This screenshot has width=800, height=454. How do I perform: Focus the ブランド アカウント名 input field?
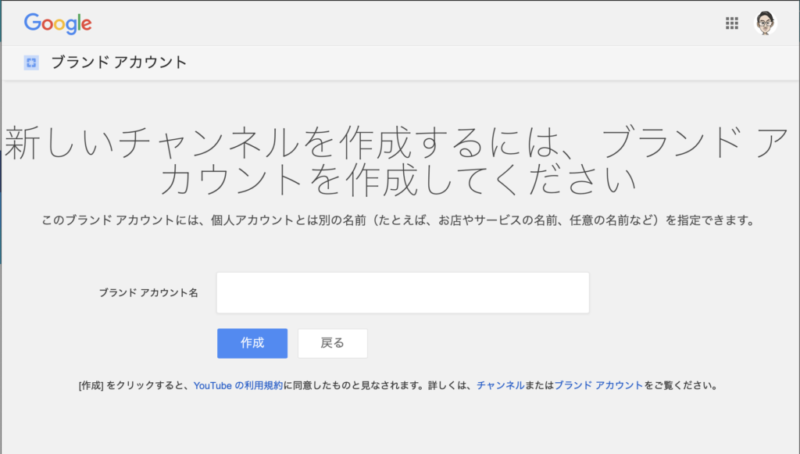coord(403,293)
